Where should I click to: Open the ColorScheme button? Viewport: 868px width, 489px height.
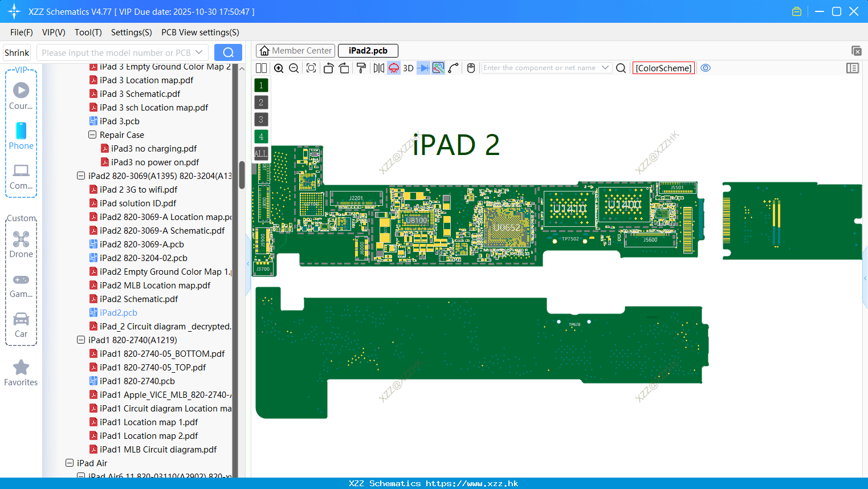pyautogui.click(x=663, y=68)
